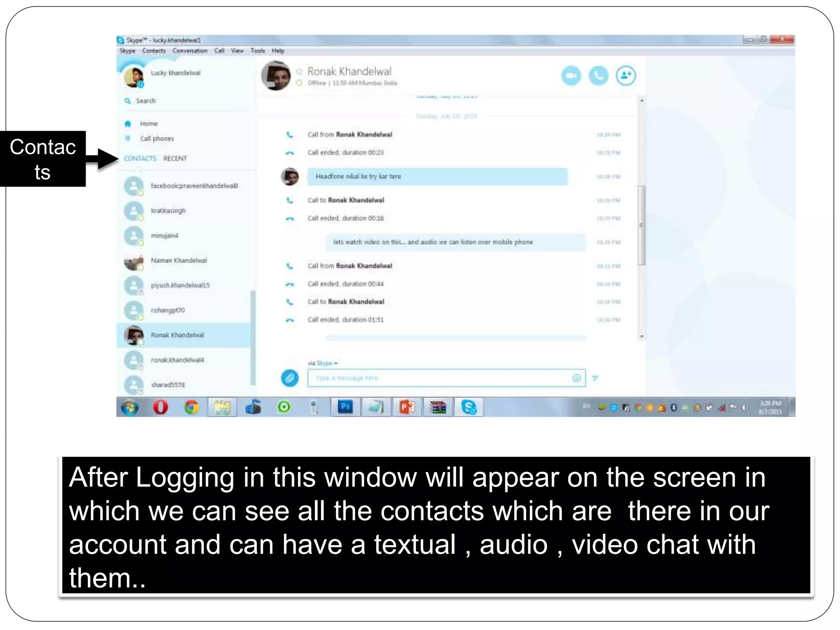Screen dimensions: 840x630
Task: Open the View menu
Action: [x=237, y=51]
